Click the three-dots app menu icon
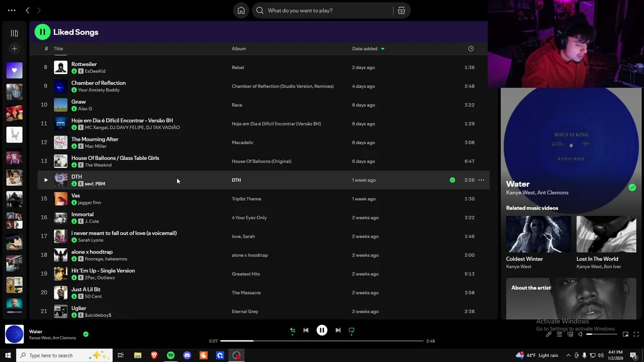Image resolution: width=644 pixels, height=362 pixels. tap(12, 10)
